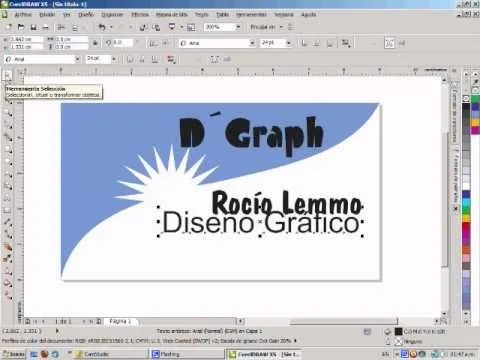Open the Encajar en dropdown
The width and height of the screenshot is (480, 360).
pos(281,27)
